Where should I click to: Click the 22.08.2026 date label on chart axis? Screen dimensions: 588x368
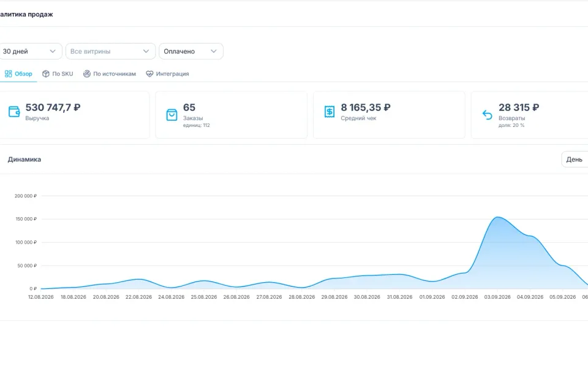(x=139, y=297)
